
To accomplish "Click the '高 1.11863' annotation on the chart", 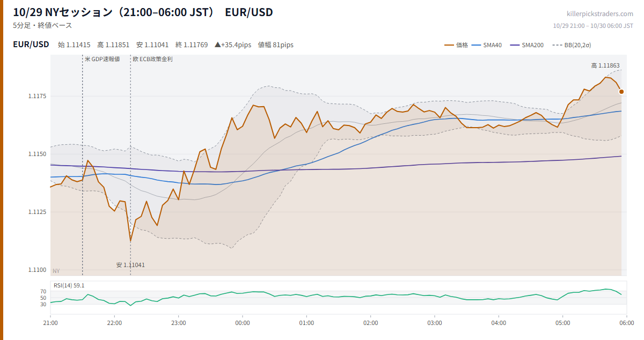I will [605, 65].
